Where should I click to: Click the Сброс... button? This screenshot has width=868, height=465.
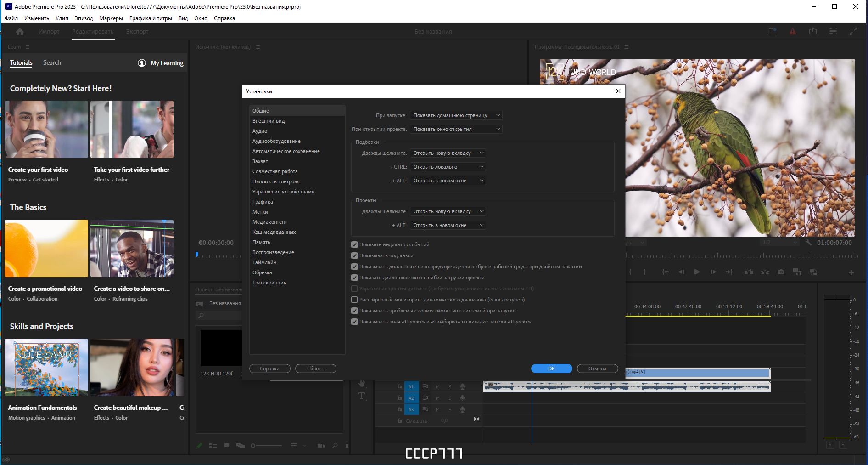click(315, 369)
